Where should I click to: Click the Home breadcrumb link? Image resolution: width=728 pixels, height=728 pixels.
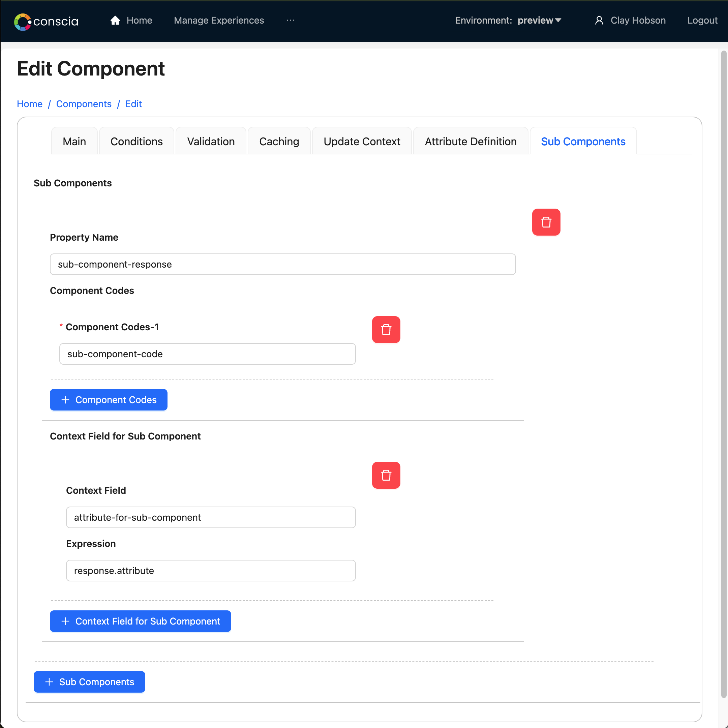tap(29, 103)
